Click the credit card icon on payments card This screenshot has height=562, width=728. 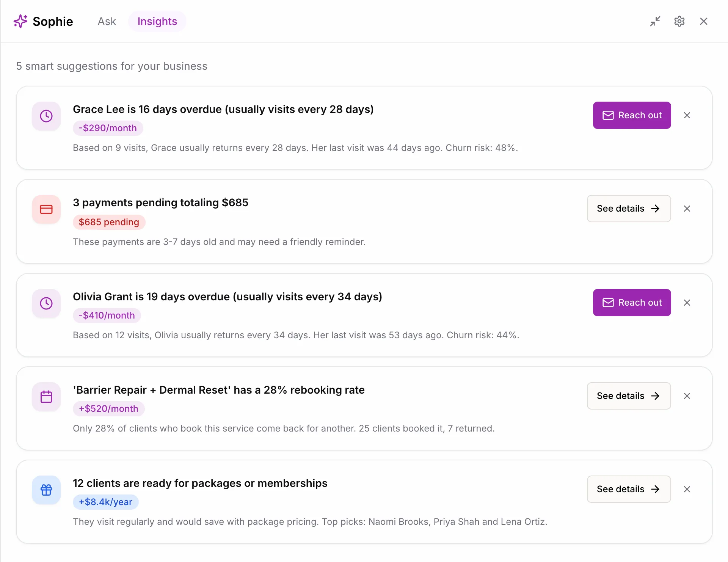pyautogui.click(x=46, y=209)
